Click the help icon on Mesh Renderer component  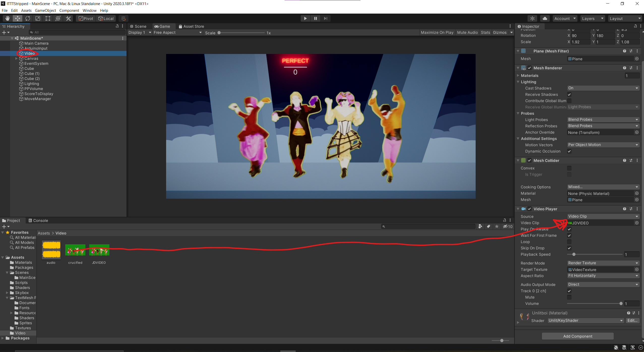click(x=624, y=68)
